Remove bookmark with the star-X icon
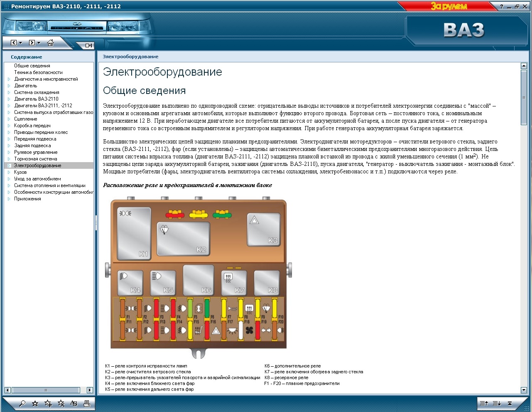532x412 pixels. [x=61, y=403]
